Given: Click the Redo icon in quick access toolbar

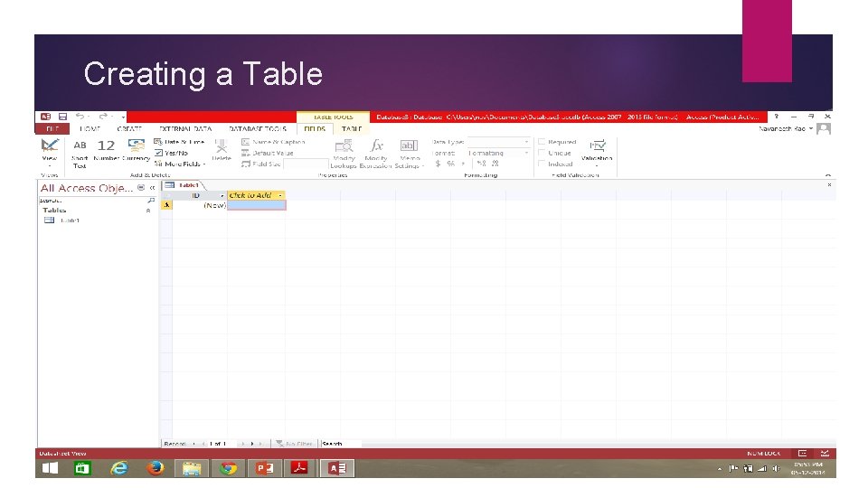Looking at the screenshot, I should tap(103, 117).
